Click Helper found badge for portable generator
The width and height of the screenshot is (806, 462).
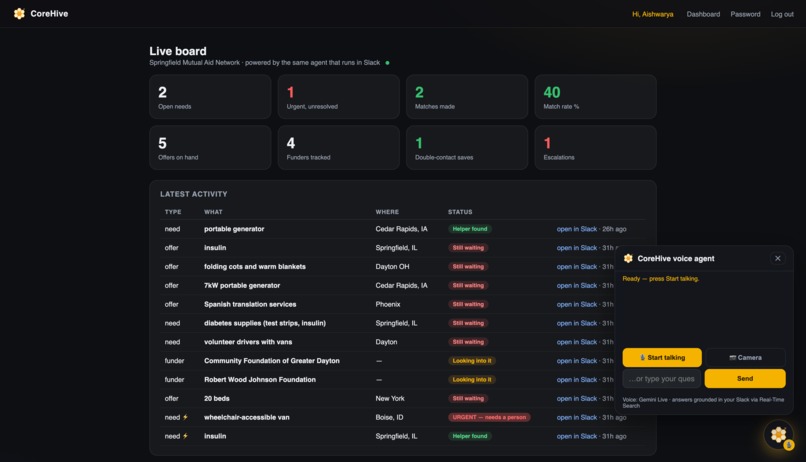470,229
